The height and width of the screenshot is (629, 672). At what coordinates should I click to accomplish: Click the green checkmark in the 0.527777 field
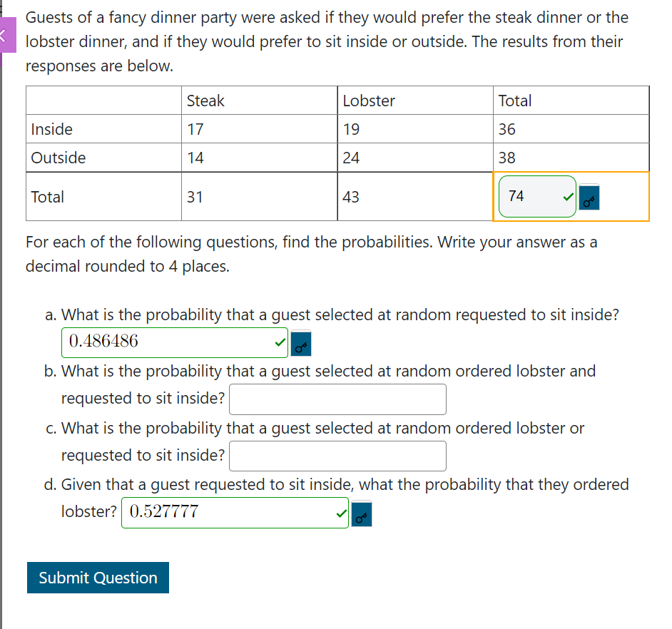tap(342, 513)
